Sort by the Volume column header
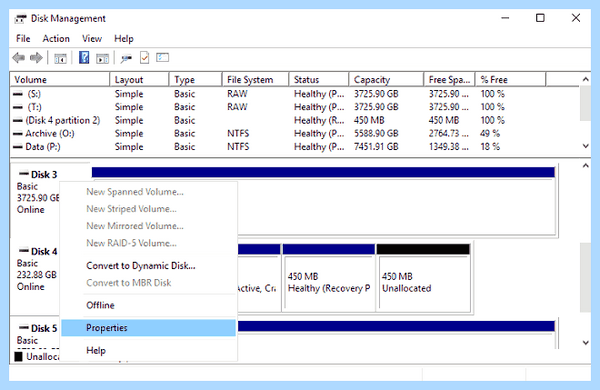This screenshot has height=390, width=600. (x=60, y=80)
